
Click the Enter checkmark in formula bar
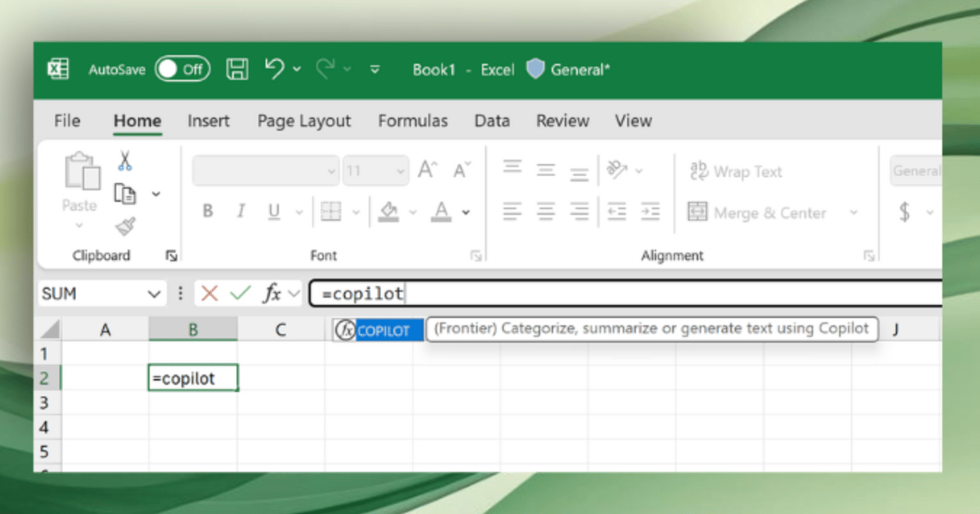click(x=240, y=294)
